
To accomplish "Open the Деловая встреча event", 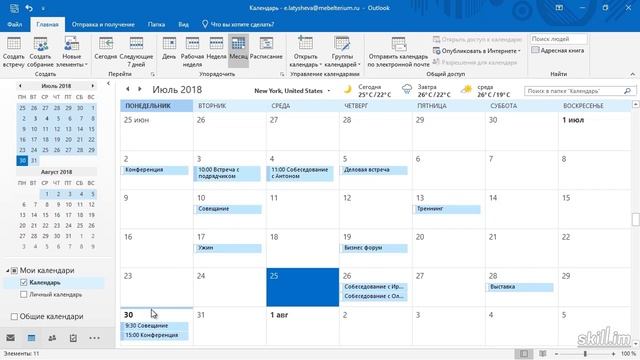I will coord(374,170).
